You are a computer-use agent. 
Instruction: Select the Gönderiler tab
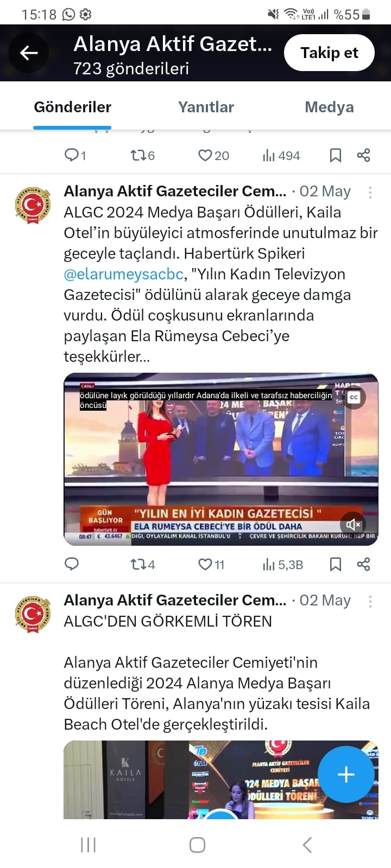[x=72, y=107]
